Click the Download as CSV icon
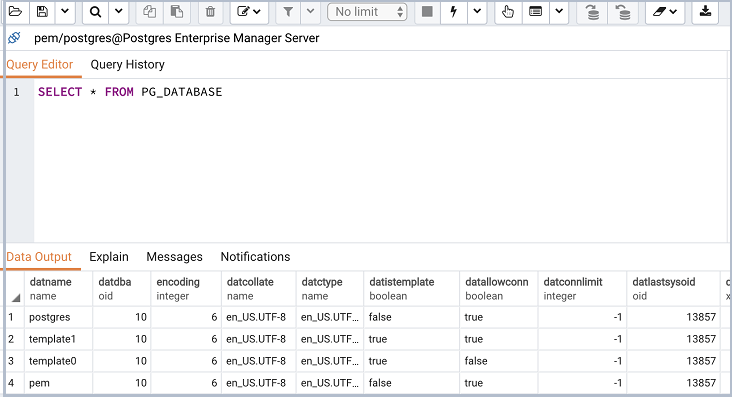Viewport: 732px width, 397px height. (705, 12)
